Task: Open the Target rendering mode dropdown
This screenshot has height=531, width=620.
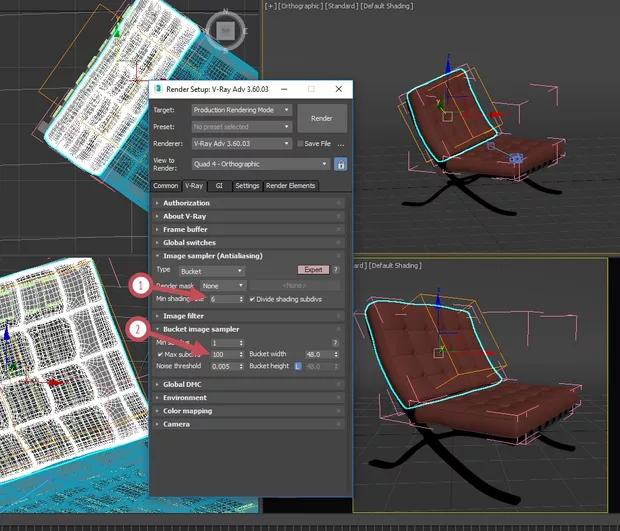Action: (x=242, y=110)
